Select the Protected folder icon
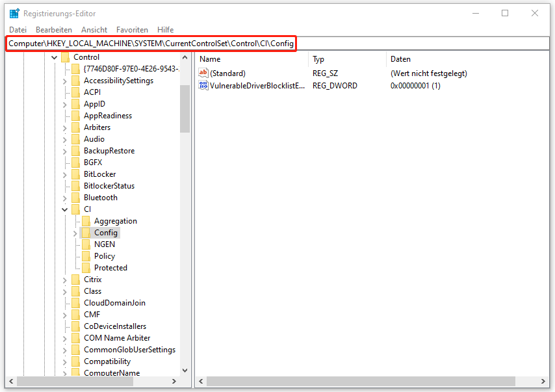This screenshot has width=555, height=392. click(x=86, y=268)
